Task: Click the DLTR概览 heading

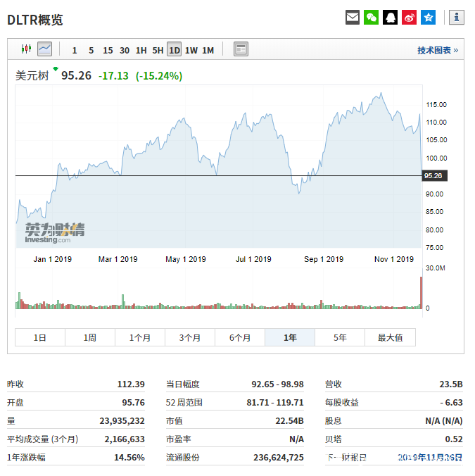Action: (35, 20)
